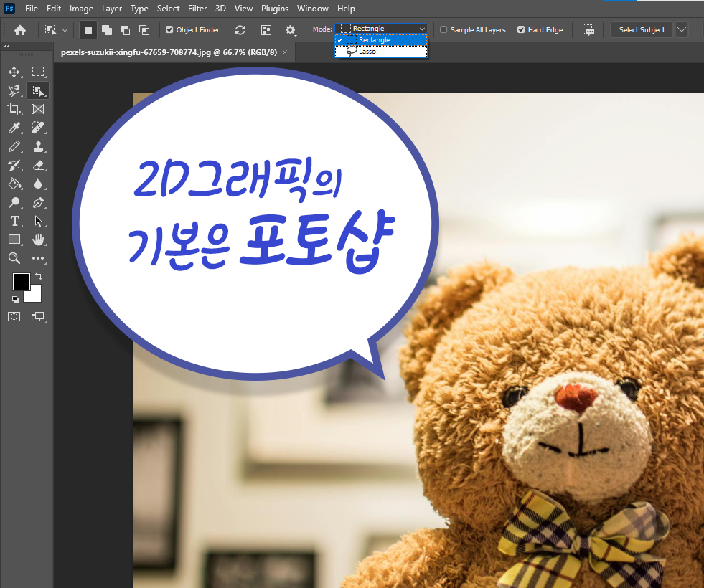Choose New Selection mode button
Image resolution: width=704 pixels, height=588 pixels.
click(88, 30)
